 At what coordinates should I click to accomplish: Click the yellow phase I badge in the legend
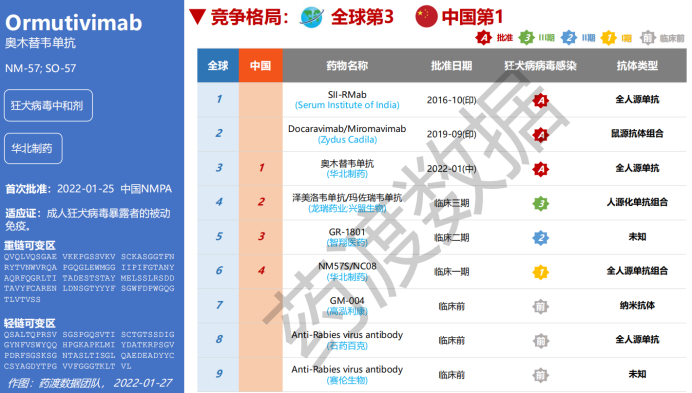tap(609, 38)
